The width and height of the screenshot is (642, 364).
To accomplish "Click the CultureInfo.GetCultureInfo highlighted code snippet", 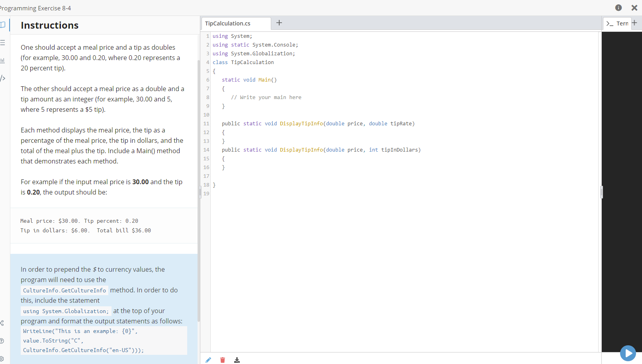I will click(64, 290).
